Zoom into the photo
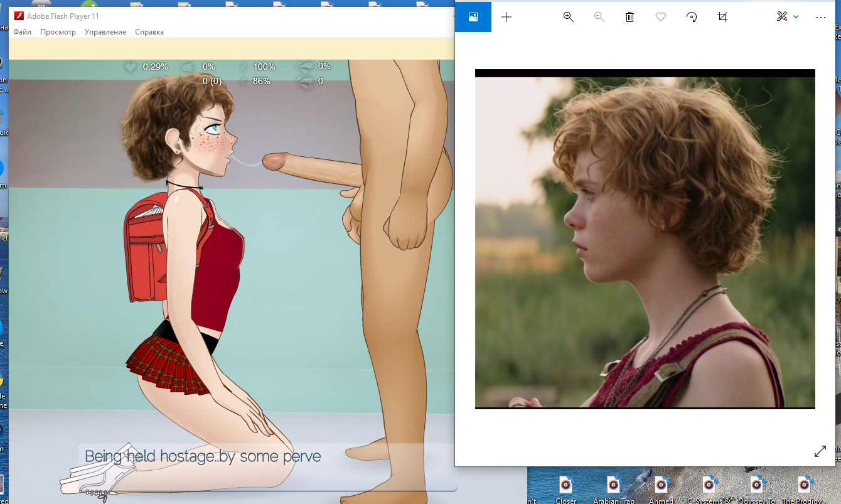841x504 pixels. click(568, 17)
